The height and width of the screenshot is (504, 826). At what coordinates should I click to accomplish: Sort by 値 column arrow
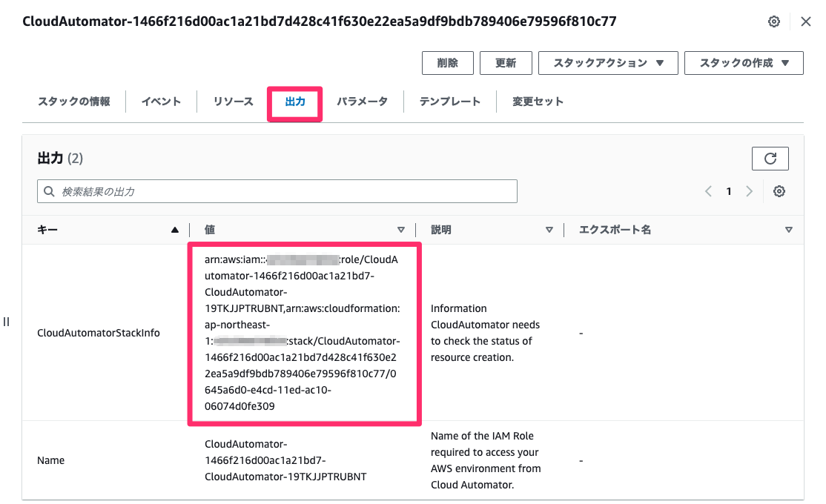tap(401, 230)
